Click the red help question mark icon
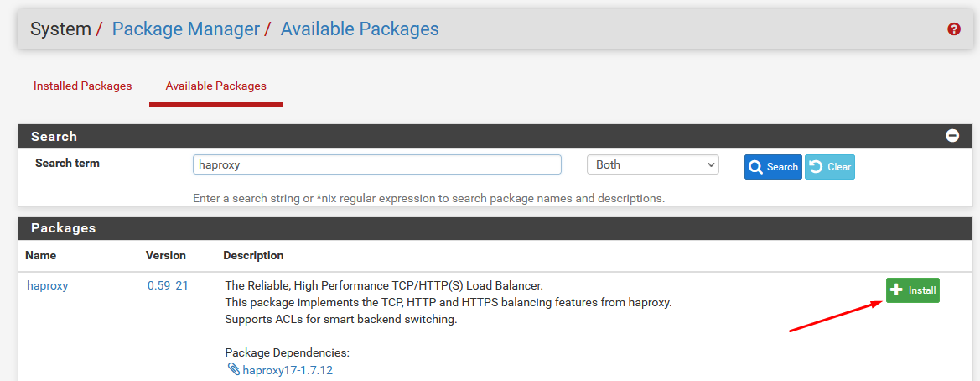The width and height of the screenshot is (980, 381). [x=953, y=29]
